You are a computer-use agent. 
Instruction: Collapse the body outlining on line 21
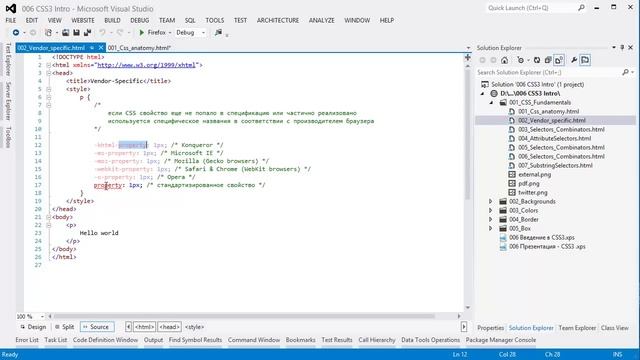(x=49, y=217)
